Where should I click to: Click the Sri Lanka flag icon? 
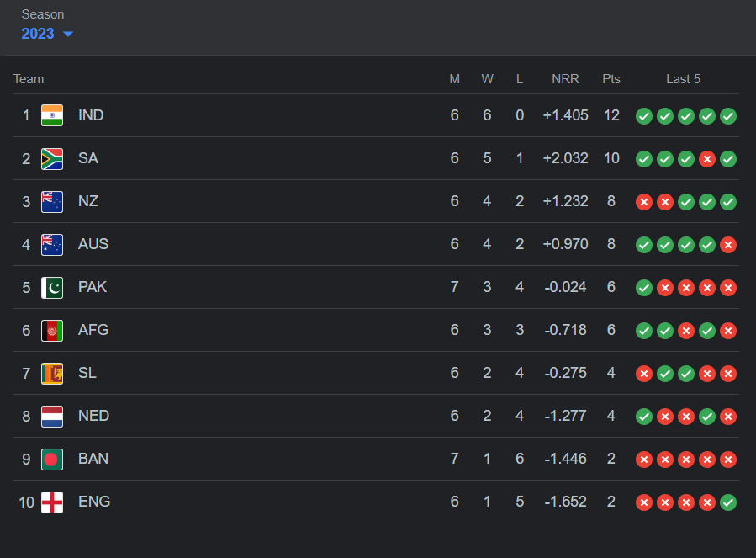point(52,373)
